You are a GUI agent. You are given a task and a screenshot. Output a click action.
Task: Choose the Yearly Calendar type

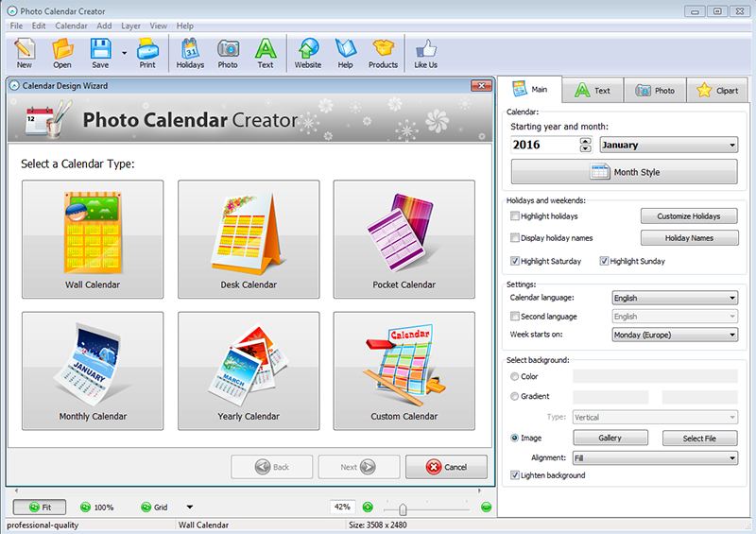coord(249,370)
